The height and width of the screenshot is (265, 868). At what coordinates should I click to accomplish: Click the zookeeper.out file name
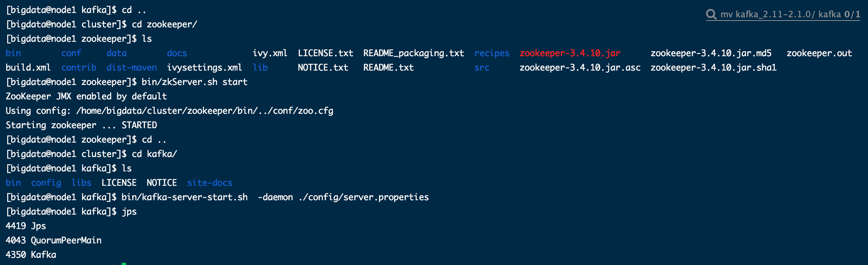click(819, 53)
